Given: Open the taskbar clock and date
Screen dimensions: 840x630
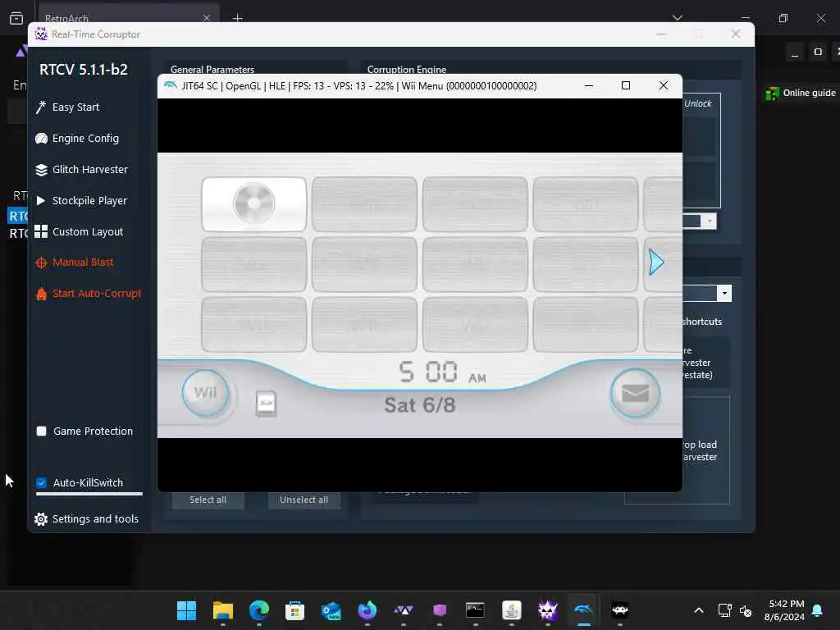Looking at the screenshot, I should (785, 610).
